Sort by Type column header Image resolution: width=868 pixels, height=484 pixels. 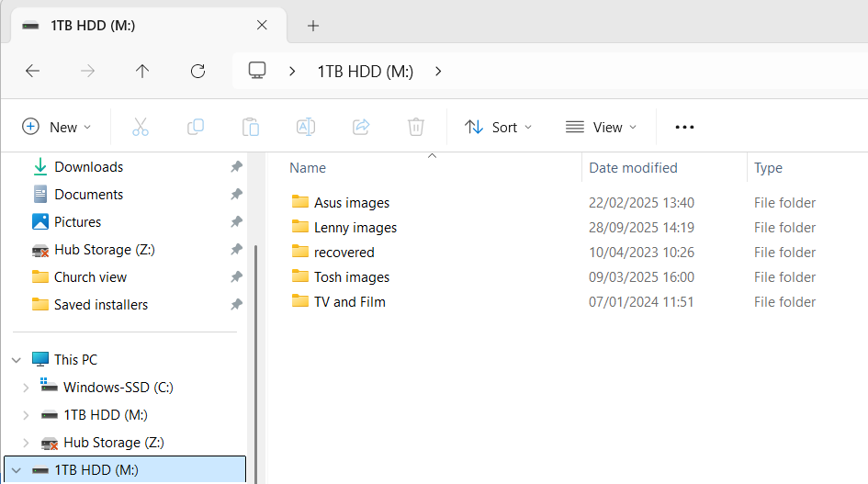click(768, 168)
